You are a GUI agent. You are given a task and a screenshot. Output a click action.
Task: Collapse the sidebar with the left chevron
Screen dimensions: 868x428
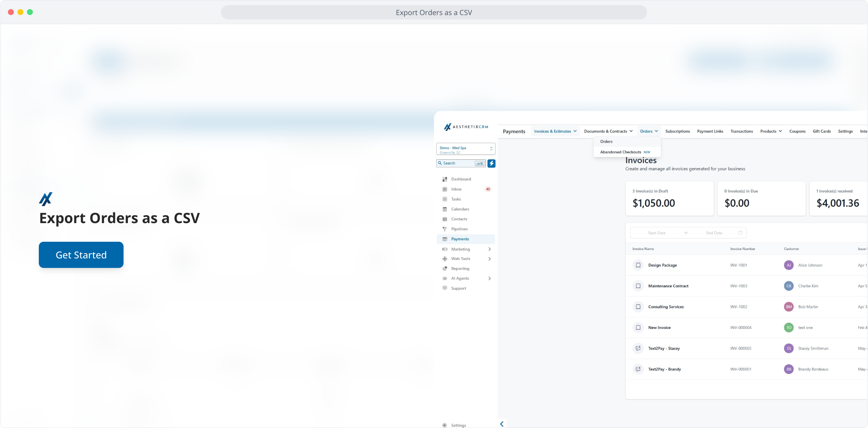tap(502, 424)
